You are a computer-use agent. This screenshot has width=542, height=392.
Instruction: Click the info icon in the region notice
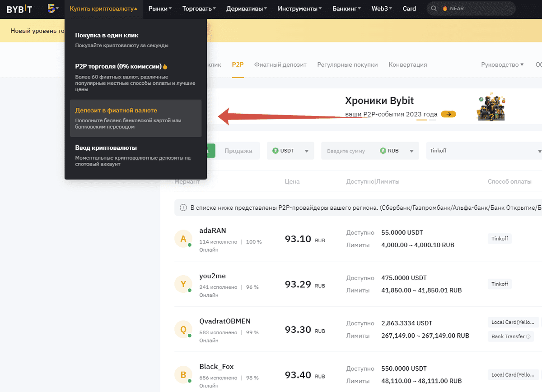pyautogui.click(x=183, y=208)
